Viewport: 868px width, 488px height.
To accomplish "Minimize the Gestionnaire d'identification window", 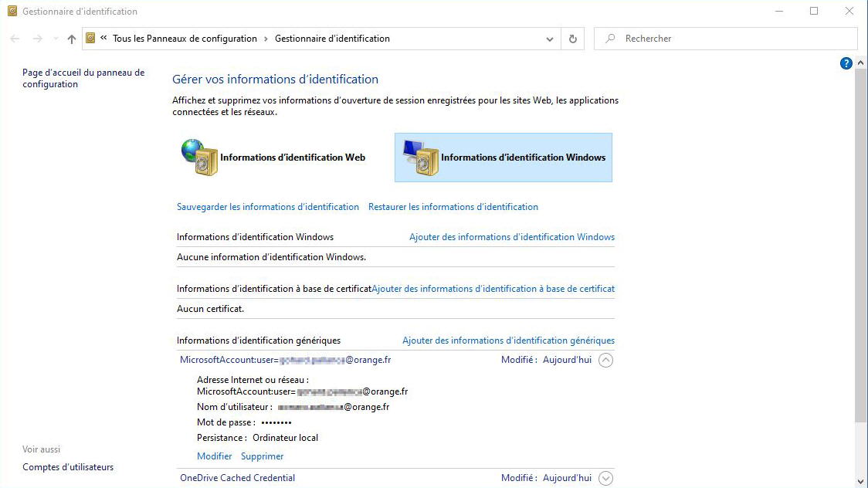I will (779, 11).
